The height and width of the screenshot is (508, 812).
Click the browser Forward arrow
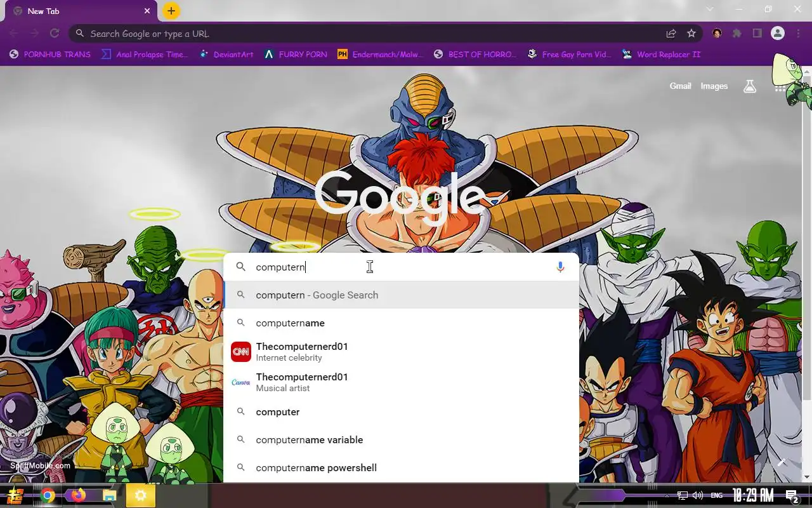(x=34, y=34)
